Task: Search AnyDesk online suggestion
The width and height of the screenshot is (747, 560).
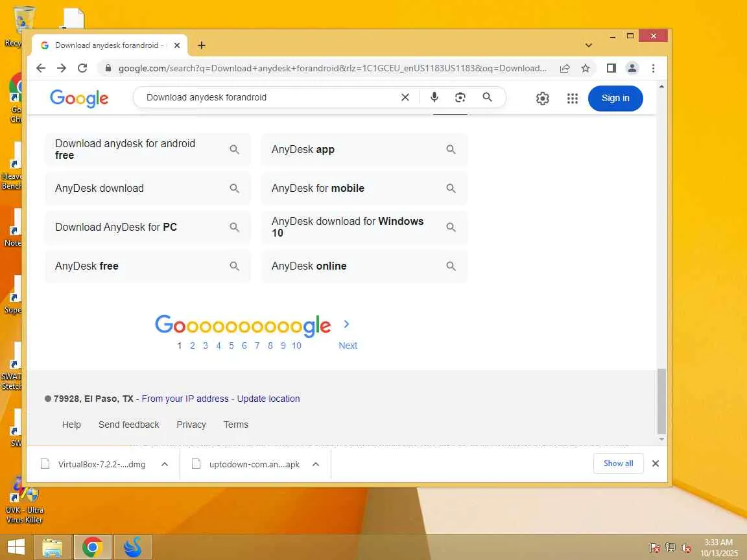Action: 364,266
